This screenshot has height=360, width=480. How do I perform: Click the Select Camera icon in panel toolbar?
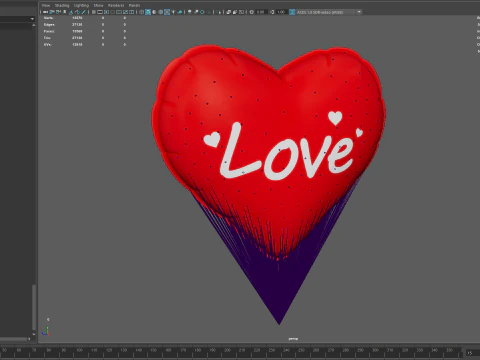click(45, 12)
